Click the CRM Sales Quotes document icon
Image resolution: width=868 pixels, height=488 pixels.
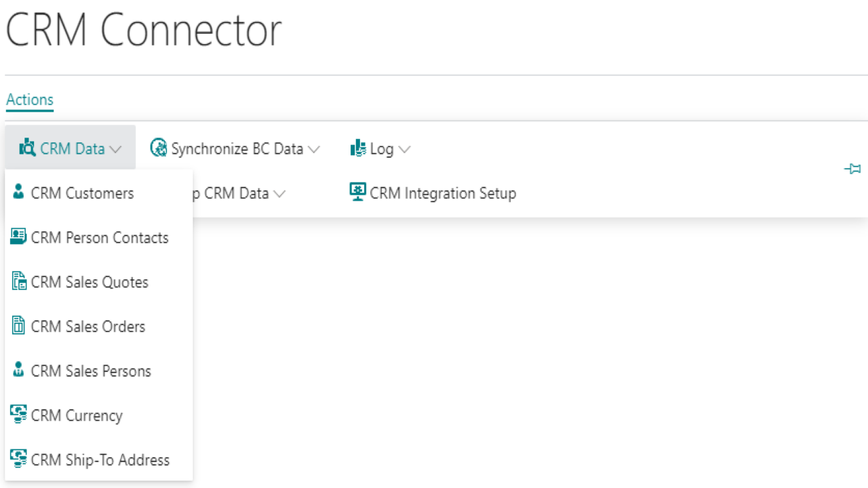(x=19, y=281)
